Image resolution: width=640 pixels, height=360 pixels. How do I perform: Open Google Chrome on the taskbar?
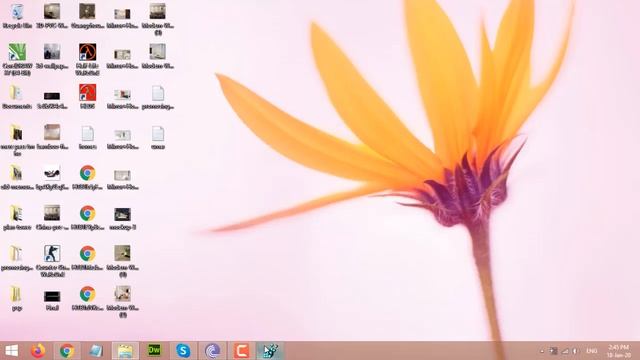coord(67,351)
